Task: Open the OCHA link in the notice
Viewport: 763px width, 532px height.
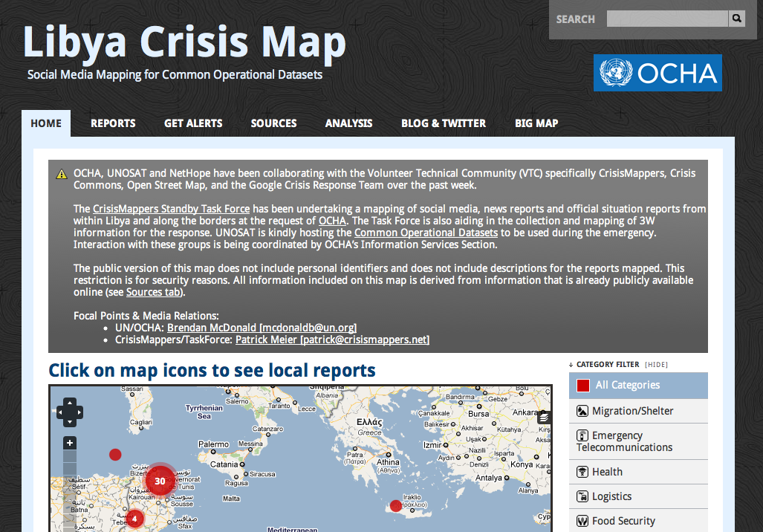Action: pos(332,221)
